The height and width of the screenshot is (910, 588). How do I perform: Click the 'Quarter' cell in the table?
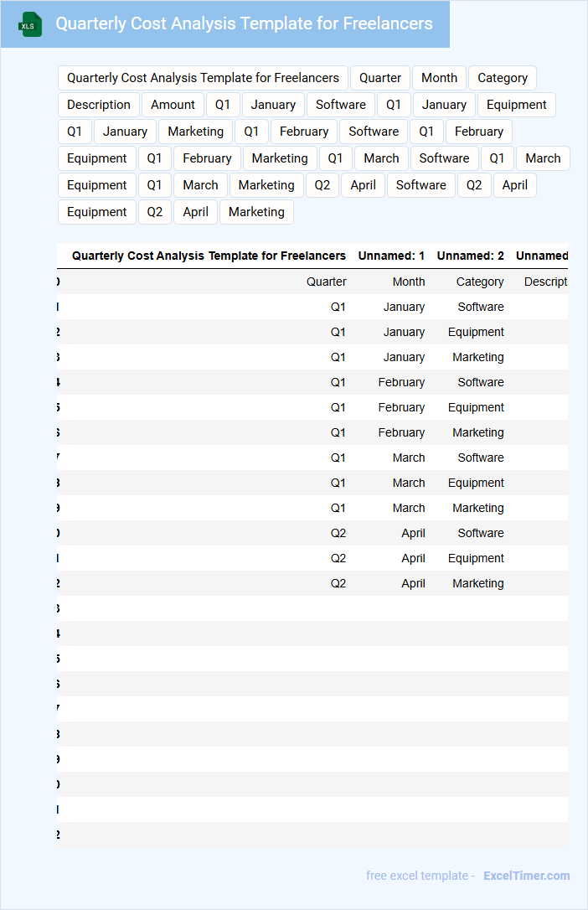pyautogui.click(x=327, y=282)
